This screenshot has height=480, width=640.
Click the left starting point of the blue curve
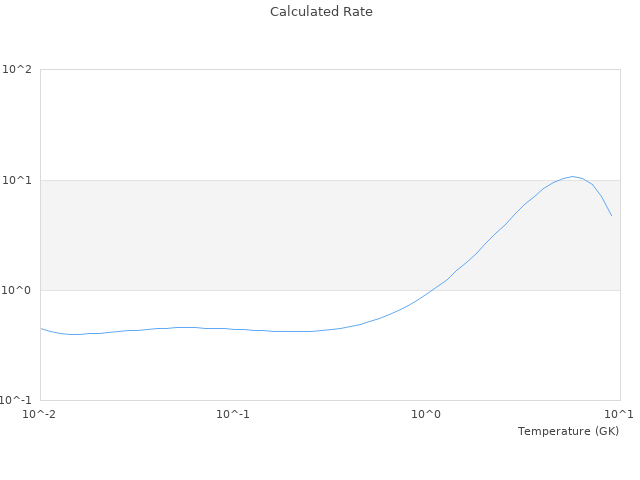[x=41, y=328]
